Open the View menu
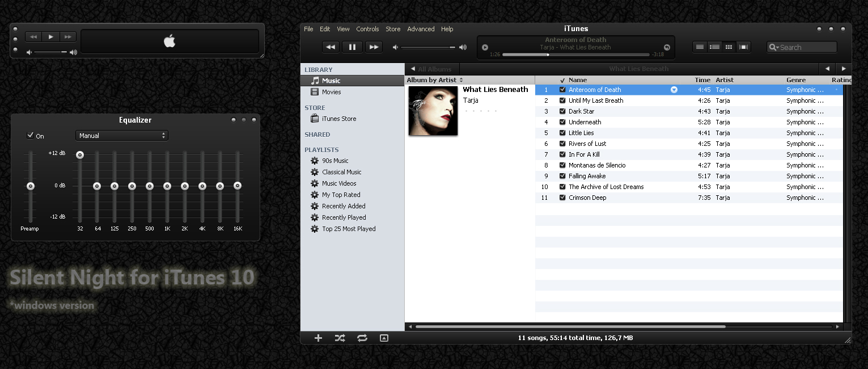Image resolution: width=868 pixels, height=369 pixels. 343,29
